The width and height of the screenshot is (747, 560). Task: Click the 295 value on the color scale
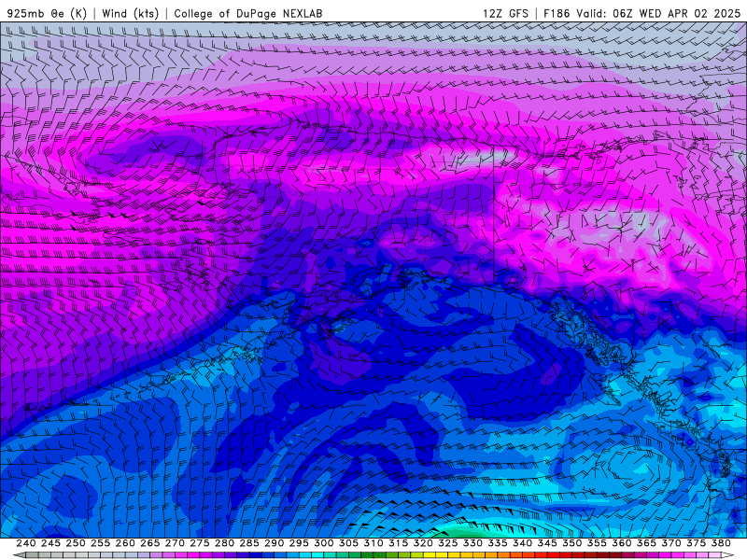[x=299, y=543]
